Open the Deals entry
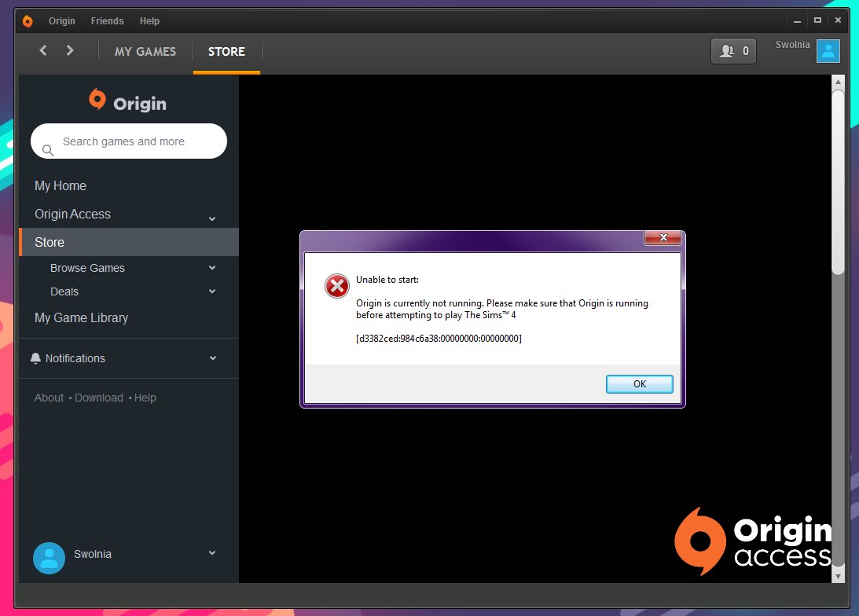Viewport: 859px width, 616px height. (64, 291)
